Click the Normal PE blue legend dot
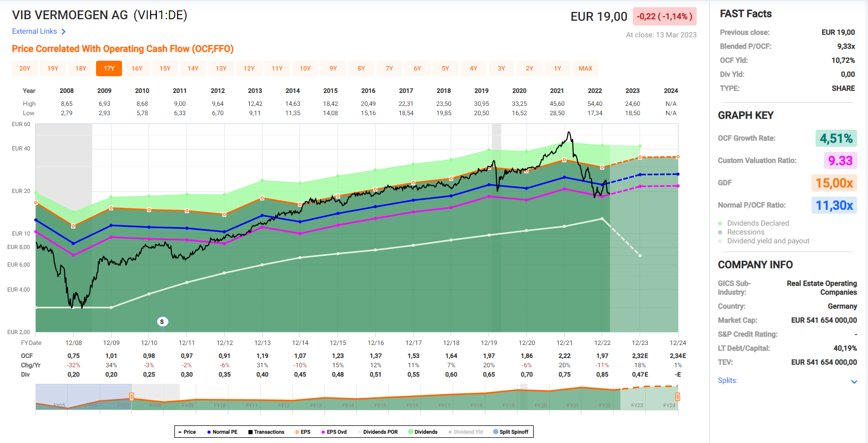The height and width of the screenshot is (443, 868). click(209, 432)
